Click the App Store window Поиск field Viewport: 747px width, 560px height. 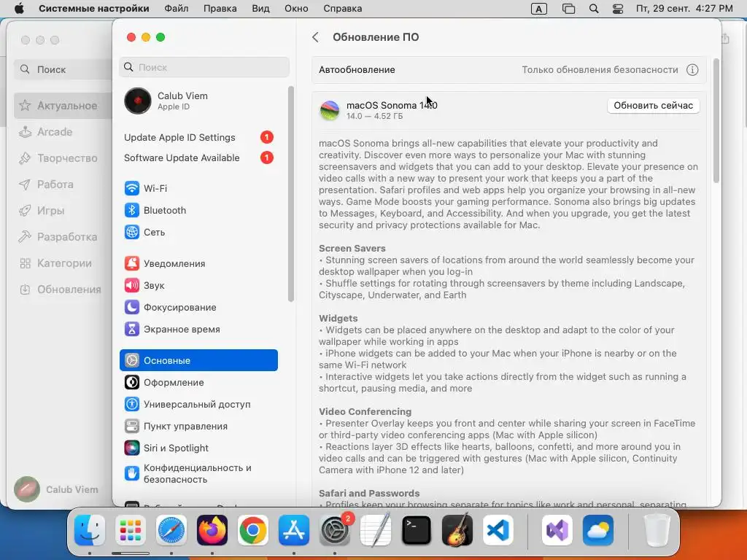pos(62,69)
